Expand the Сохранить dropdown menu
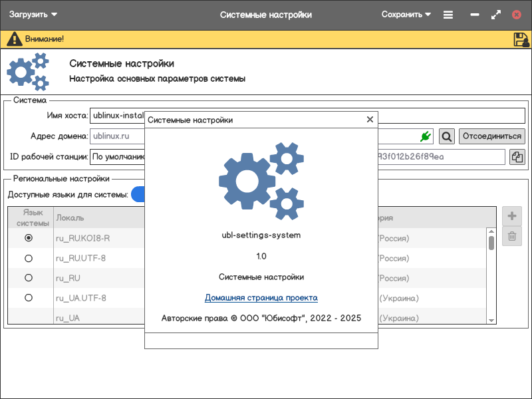 click(406, 15)
